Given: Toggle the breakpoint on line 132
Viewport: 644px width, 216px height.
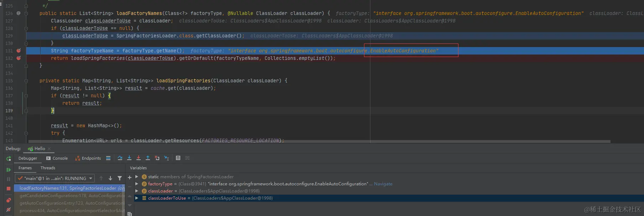Looking at the screenshot, I should tap(19, 58).
